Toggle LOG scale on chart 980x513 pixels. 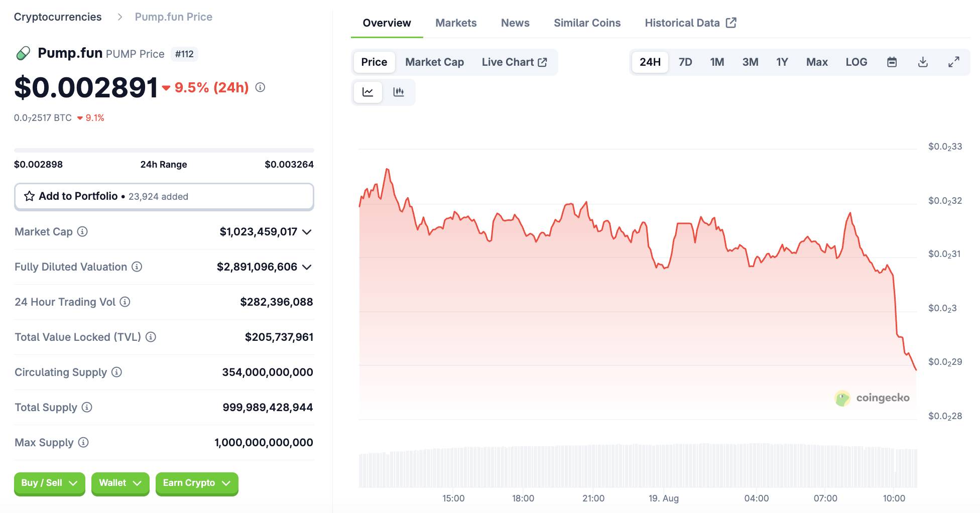856,62
